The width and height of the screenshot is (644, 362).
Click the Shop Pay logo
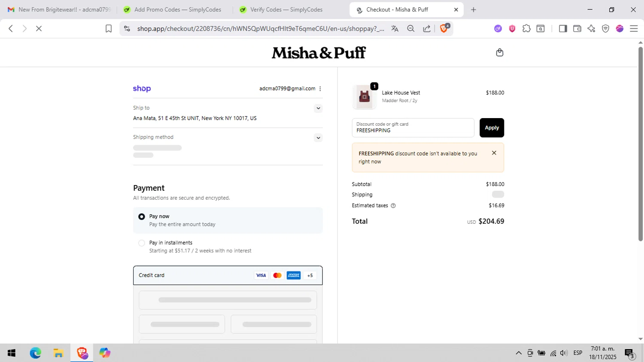142,88
